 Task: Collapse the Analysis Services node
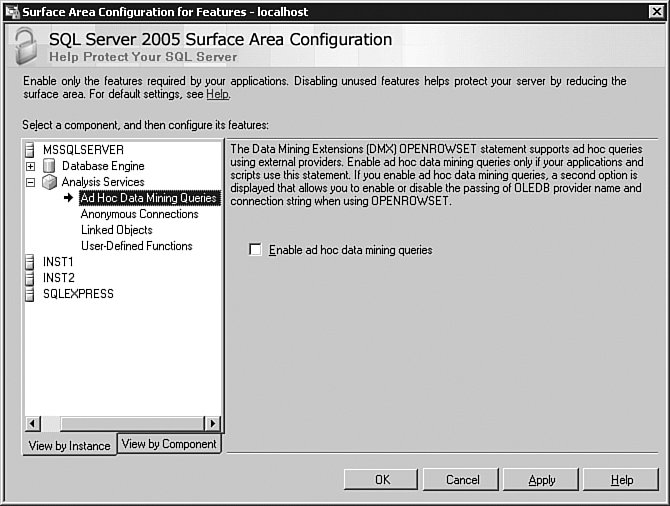click(x=30, y=182)
